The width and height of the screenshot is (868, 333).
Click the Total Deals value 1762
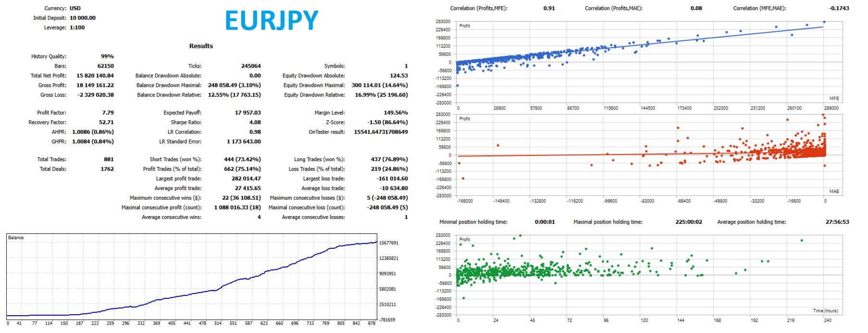[x=107, y=169]
